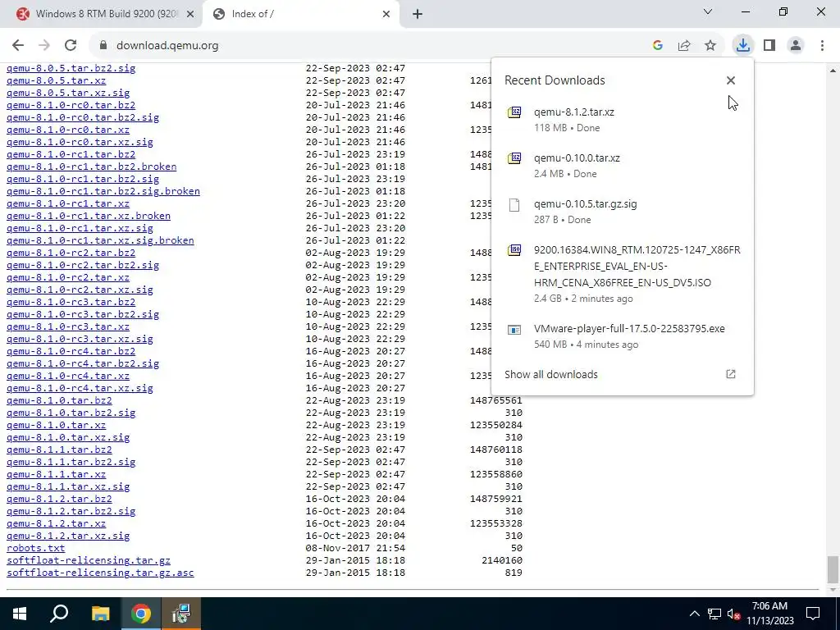The image size is (840, 630).
Task: Open the browser side panel
Action: pyautogui.click(x=769, y=46)
